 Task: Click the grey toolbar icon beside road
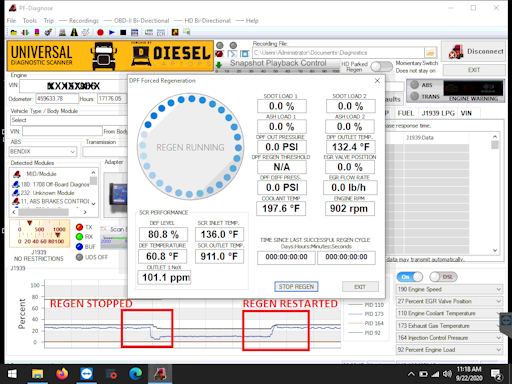tap(86, 32)
